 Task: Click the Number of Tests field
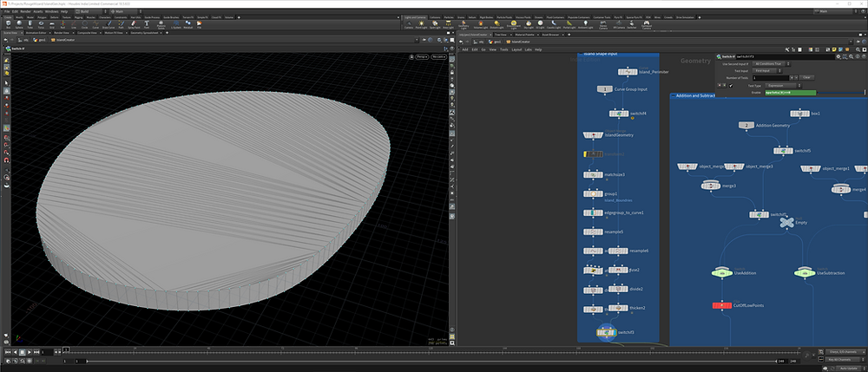[771, 77]
